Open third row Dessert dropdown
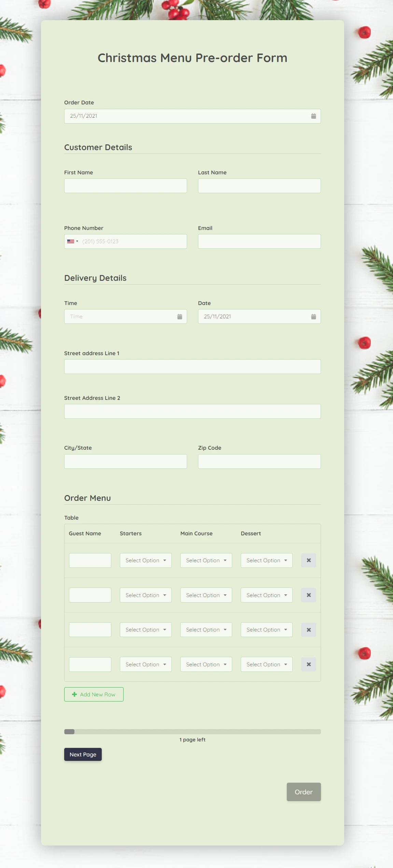Viewport: 393px width, 868px height. 267,630
